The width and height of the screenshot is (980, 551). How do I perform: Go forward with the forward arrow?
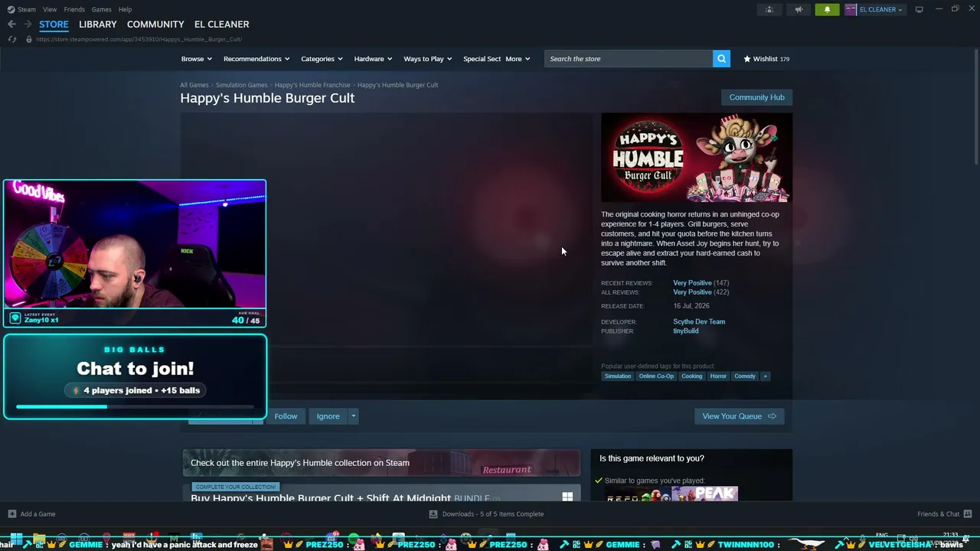pos(28,24)
